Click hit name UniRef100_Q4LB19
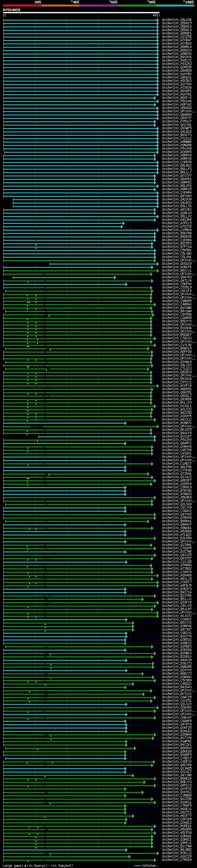This screenshot has height=868, width=197. (177, 132)
